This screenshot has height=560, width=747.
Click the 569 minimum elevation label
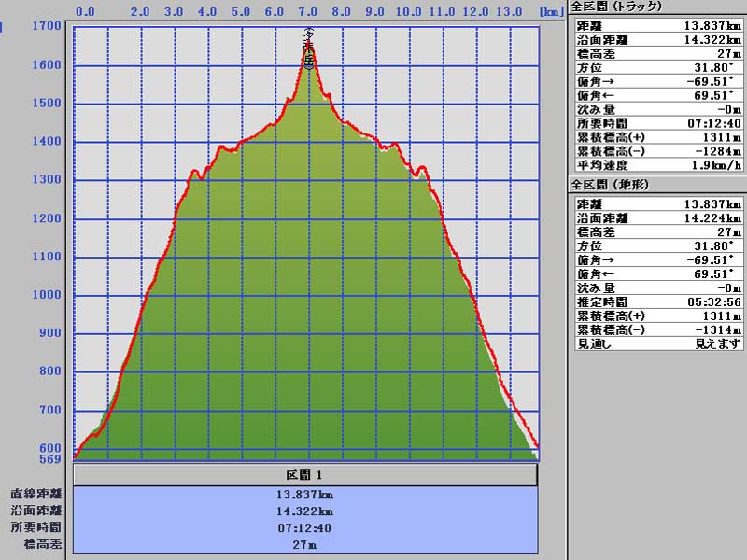[50, 459]
